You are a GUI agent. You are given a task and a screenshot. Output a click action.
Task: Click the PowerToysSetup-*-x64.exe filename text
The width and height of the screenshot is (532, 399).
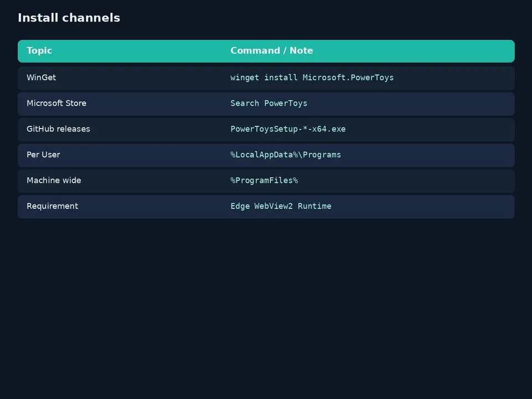pos(288,129)
